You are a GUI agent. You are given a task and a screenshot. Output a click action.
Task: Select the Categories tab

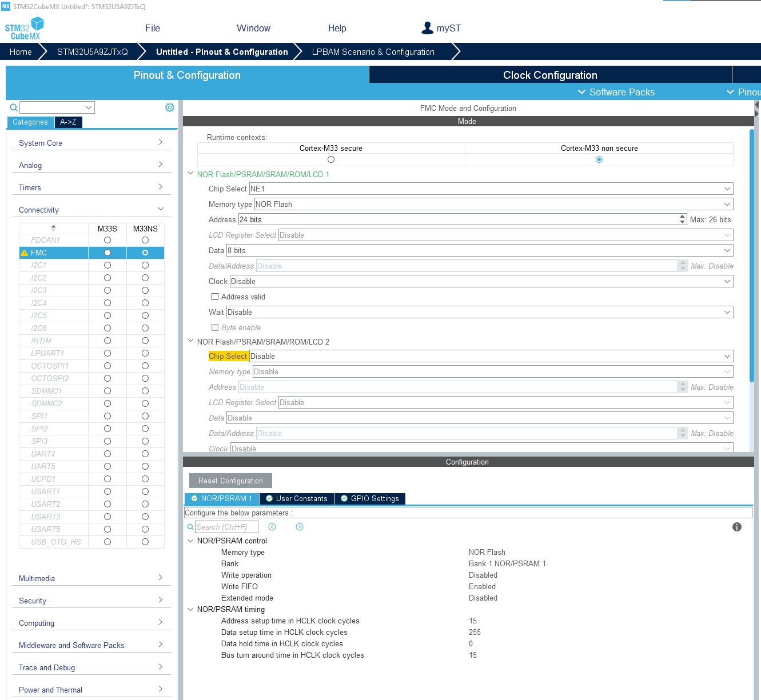[x=30, y=122]
